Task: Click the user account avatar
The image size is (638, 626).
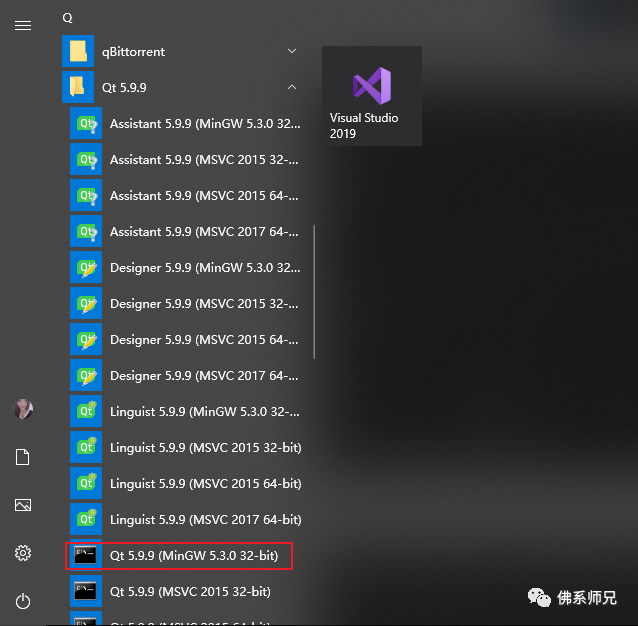Action: pyautogui.click(x=23, y=409)
